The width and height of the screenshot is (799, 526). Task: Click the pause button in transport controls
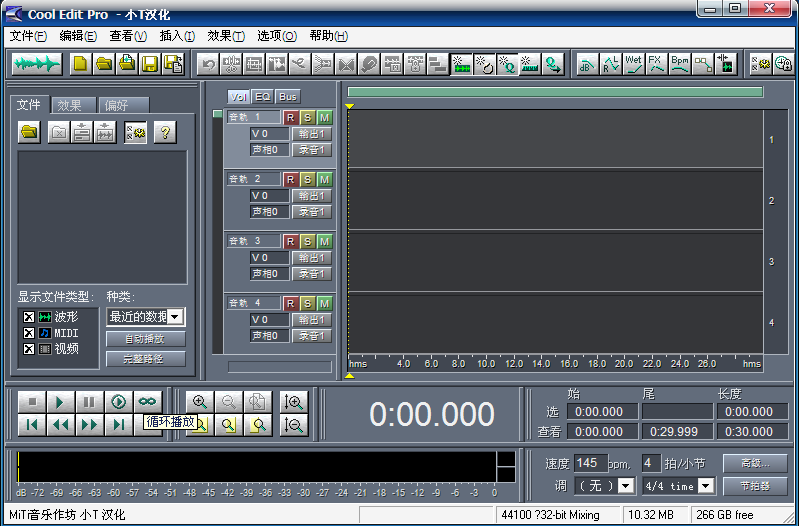pos(90,402)
